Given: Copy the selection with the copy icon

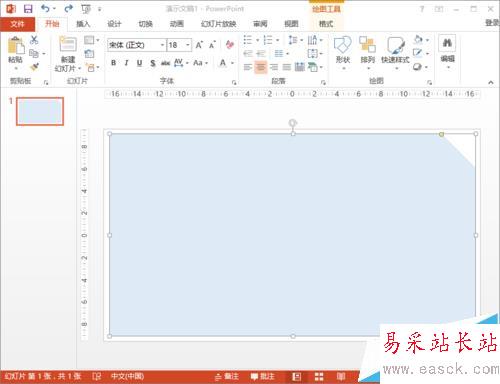Looking at the screenshot, I should pos(34,53).
